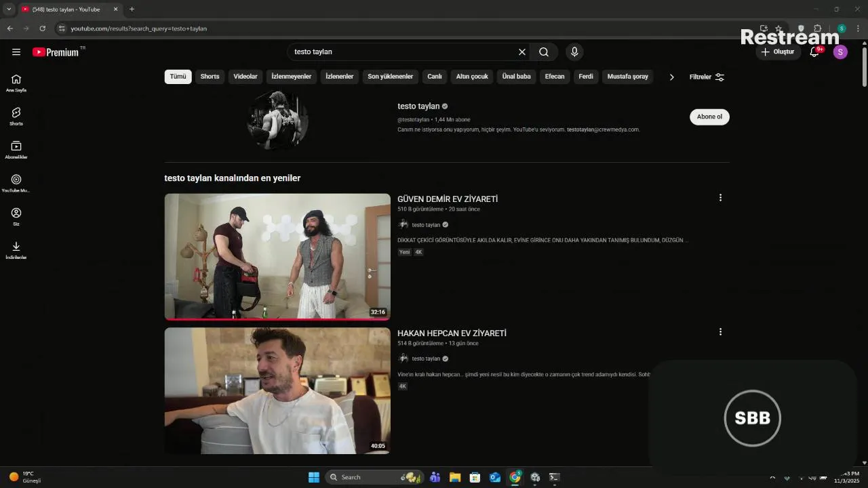This screenshot has width=868, height=488.
Task: Click testo taylan under GÜVEN DEMİR video
Action: 426,225
